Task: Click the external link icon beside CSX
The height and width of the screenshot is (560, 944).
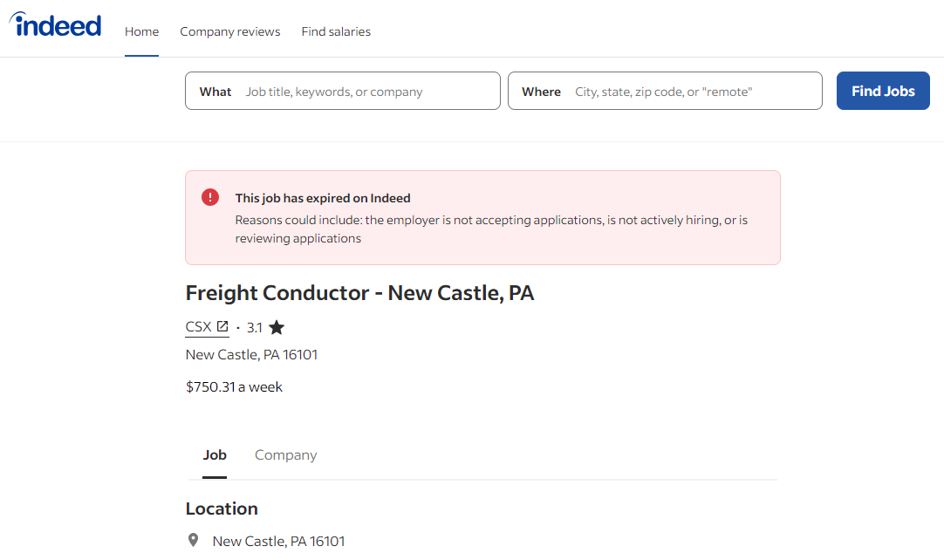Action: coord(222,327)
